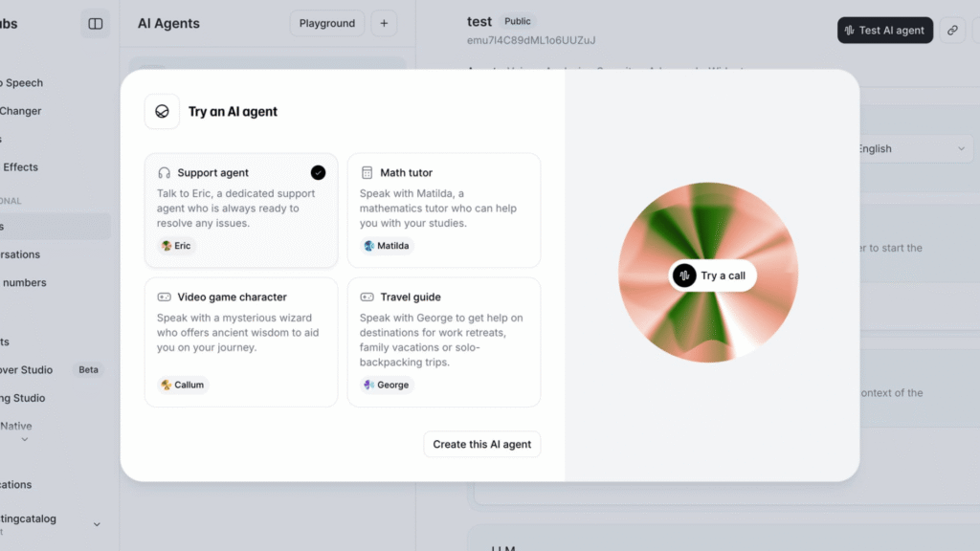
Task: Copy agent link icon
Action: coord(952,30)
